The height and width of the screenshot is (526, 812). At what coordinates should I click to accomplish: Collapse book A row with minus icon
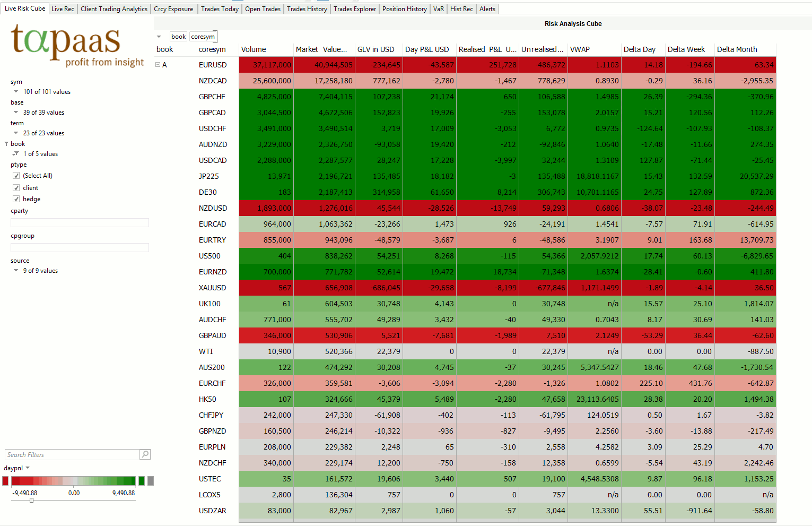coord(158,65)
